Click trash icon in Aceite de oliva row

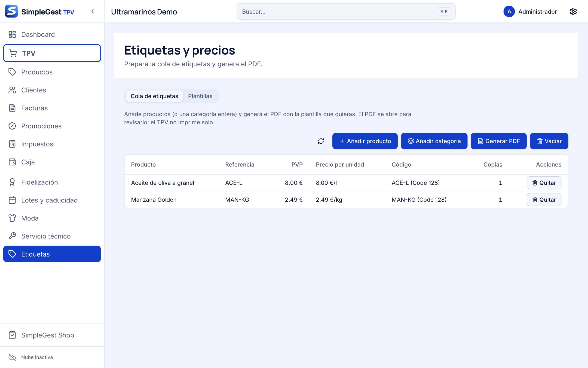pyautogui.click(x=535, y=183)
